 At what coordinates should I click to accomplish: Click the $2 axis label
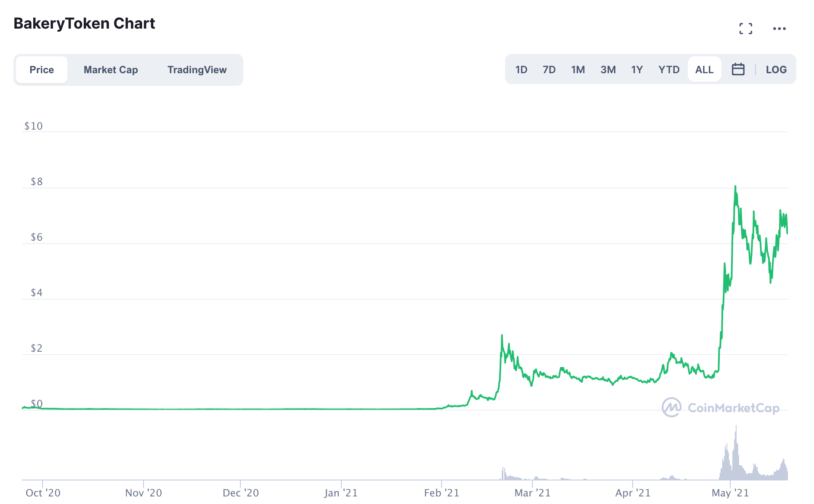(x=37, y=348)
